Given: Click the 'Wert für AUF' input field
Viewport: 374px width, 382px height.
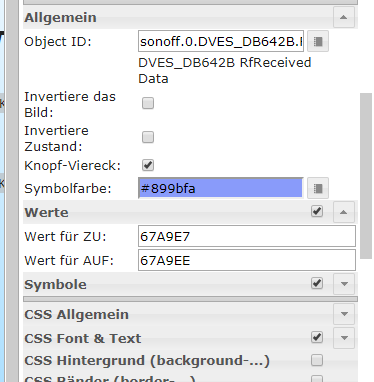Looking at the screenshot, I should (x=247, y=260).
